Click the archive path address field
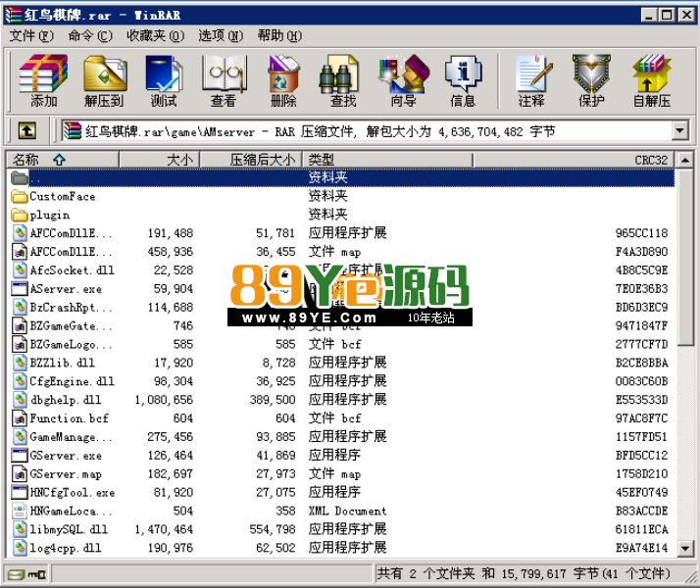The width and height of the screenshot is (700, 588). click(x=366, y=131)
